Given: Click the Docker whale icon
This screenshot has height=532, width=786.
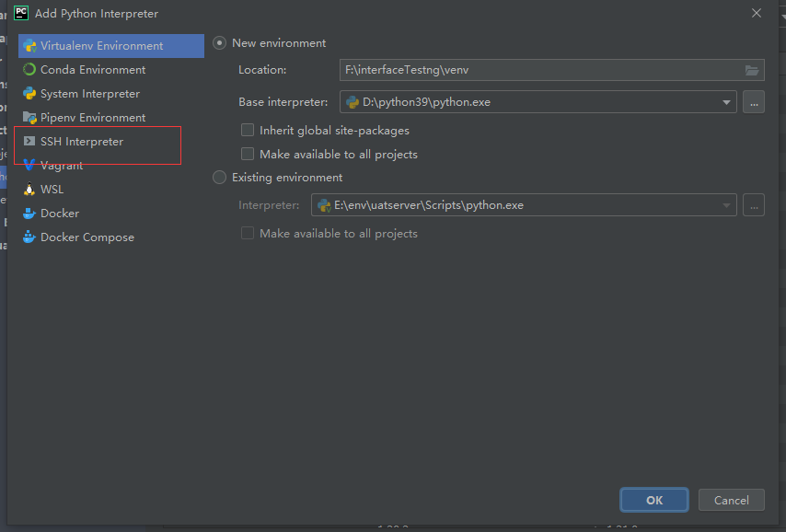Looking at the screenshot, I should coord(29,214).
